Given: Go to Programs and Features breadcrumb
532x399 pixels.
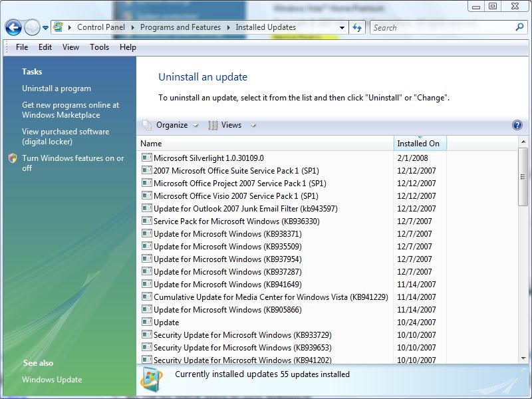Looking at the screenshot, I should click(180, 27).
